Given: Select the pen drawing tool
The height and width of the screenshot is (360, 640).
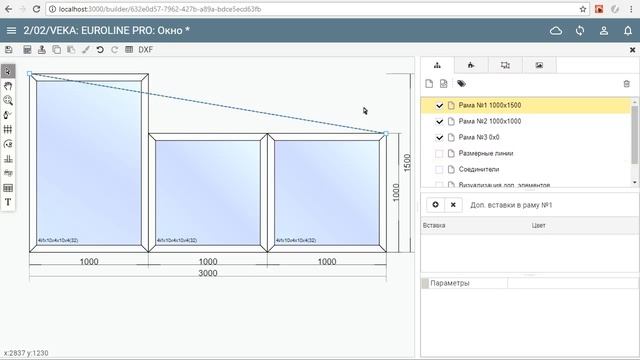Looking at the screenshot, I should pyautogui.click(x=8, y=115).
